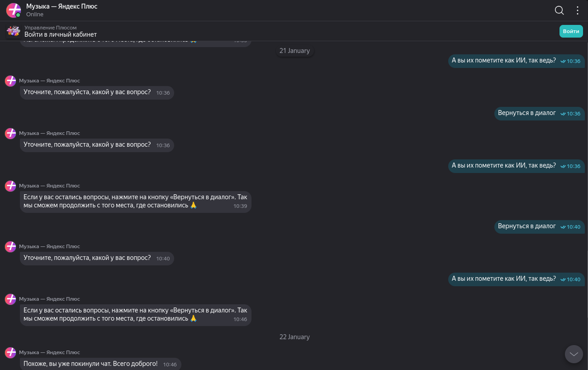The image size is (588, 370).
Task: Select the А вы их пометите message at 10:40
Action: click(516, 279)
